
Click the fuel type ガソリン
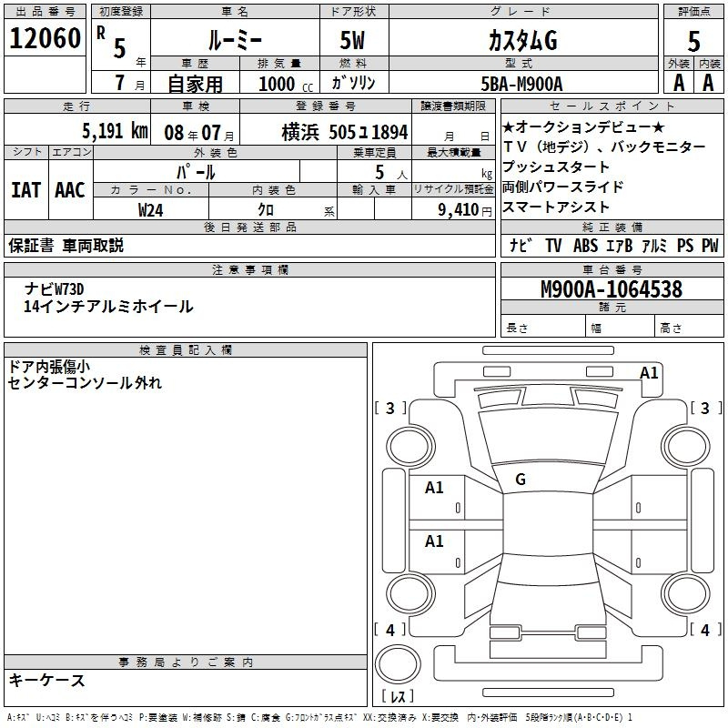pos(353,83)
